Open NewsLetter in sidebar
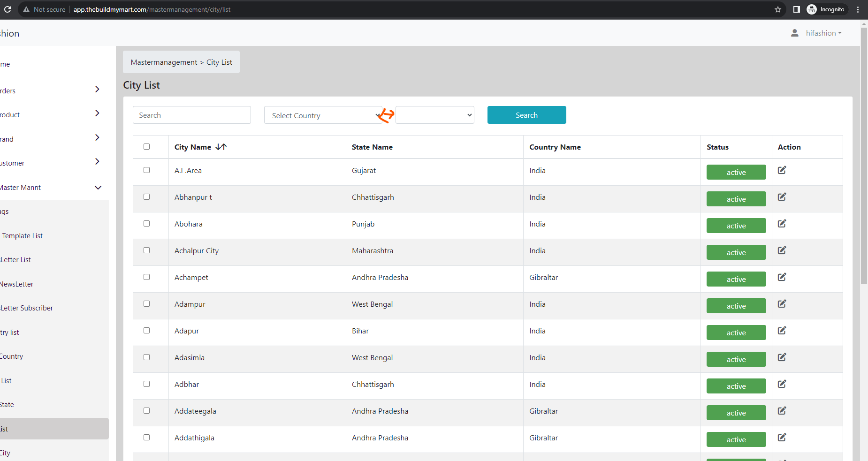The image size is (868, 461). (17, 284)
